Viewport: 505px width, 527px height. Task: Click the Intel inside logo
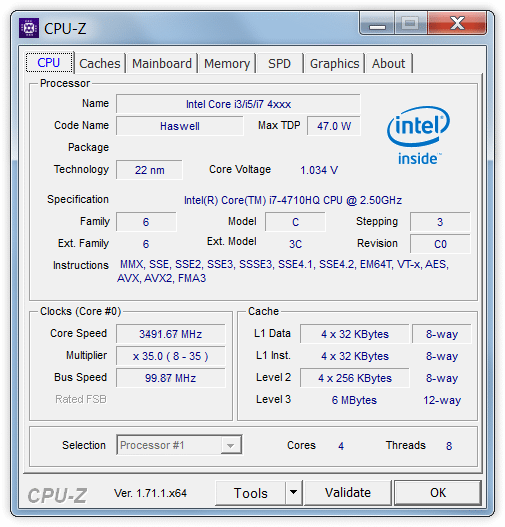coord(418,136)
